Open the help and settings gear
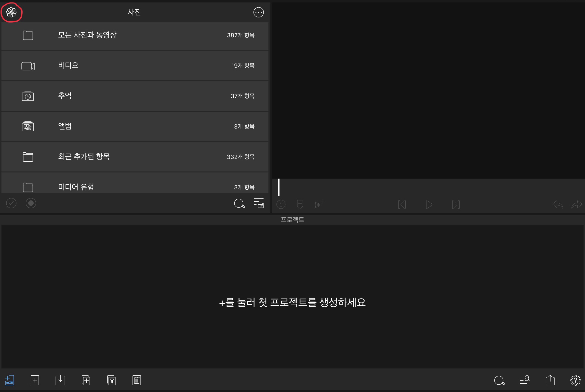 [x=575, y=380]
